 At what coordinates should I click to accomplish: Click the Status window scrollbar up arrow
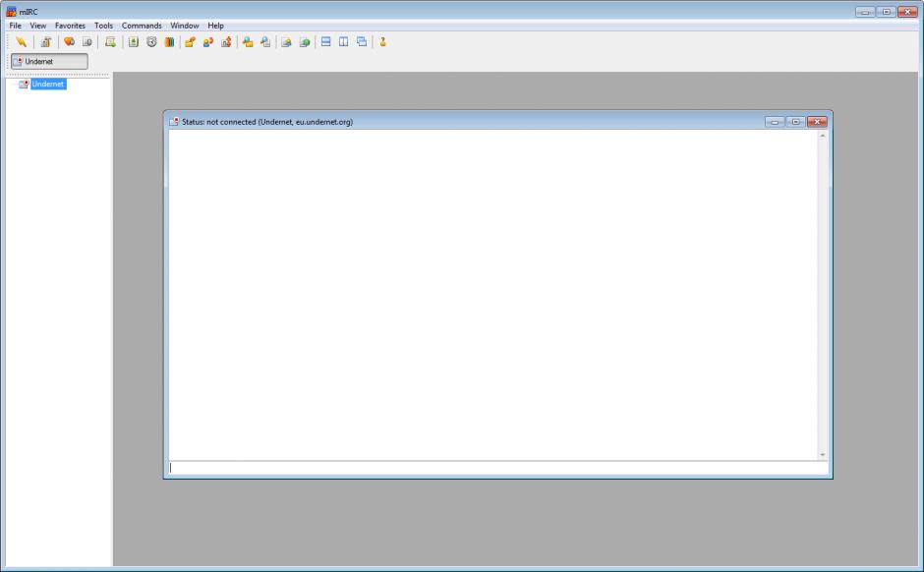pos(823,136)
